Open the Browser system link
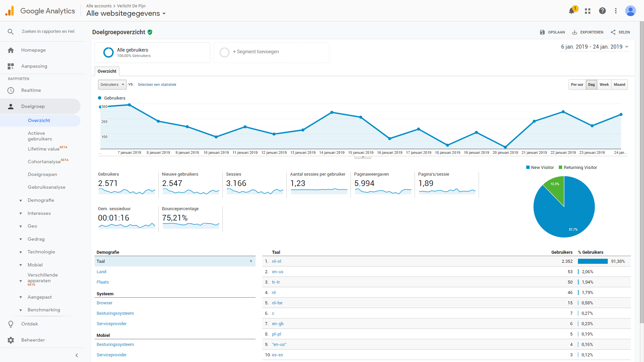 (105, 303)
